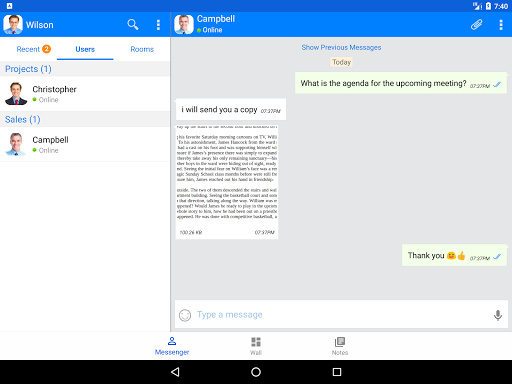Open the Notes section
Image resolution: width=512 pixels, height=384 pixels.
point(340,346)
